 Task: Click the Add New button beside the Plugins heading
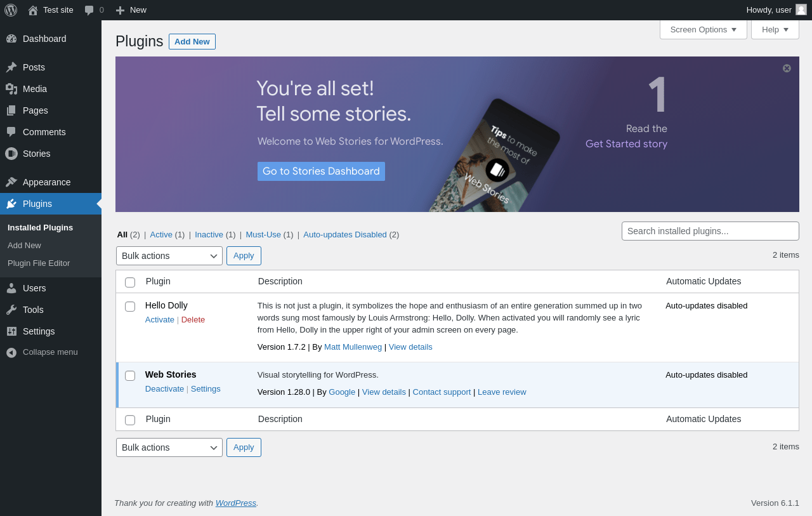(192, 41)
